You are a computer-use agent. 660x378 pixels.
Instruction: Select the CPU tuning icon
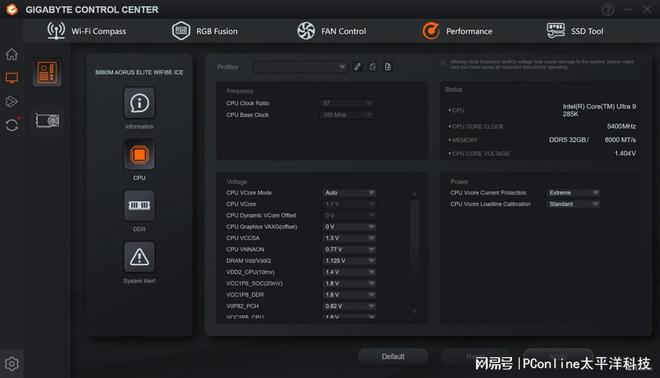tap(139, 154)
